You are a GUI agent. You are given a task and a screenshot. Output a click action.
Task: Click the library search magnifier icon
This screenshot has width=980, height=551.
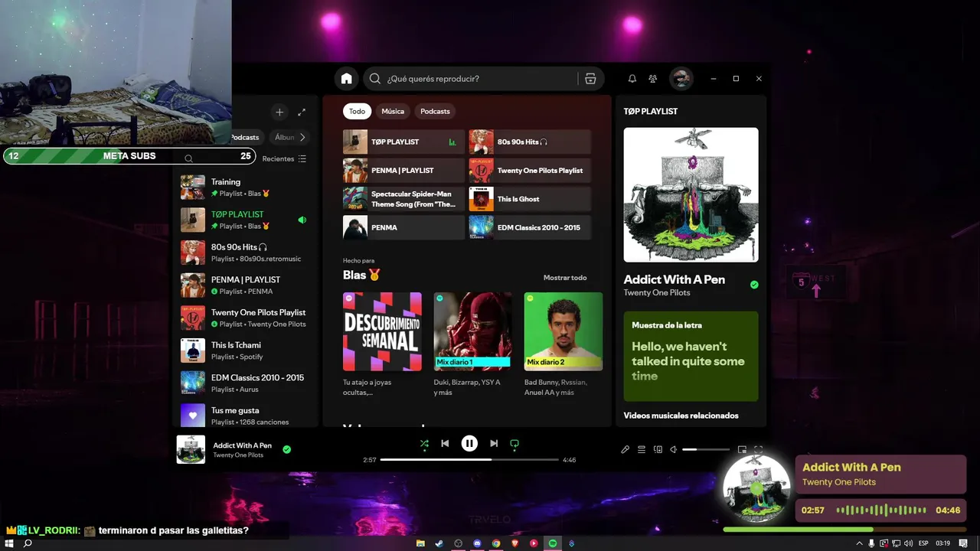pyautogui.click(x=188, y=159)
